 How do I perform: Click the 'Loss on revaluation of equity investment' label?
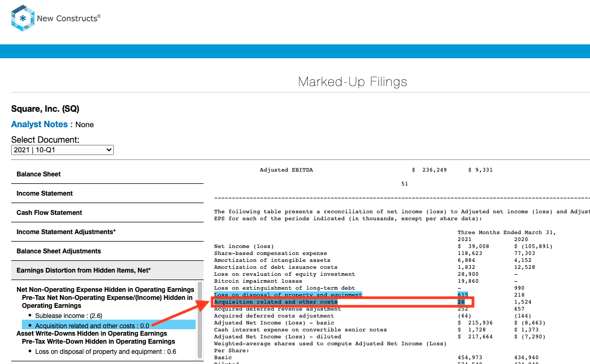pyautogui.click(x=284, y=274)
